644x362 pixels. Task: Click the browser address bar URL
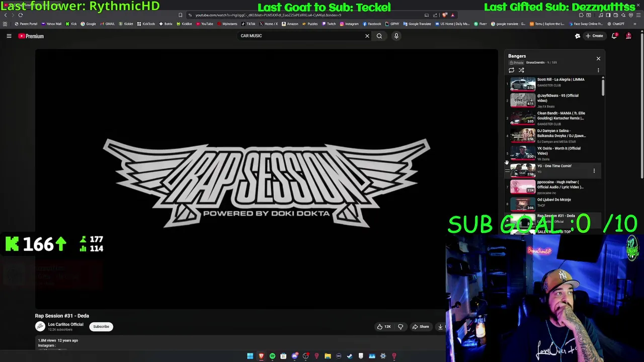tap(268, 15)
